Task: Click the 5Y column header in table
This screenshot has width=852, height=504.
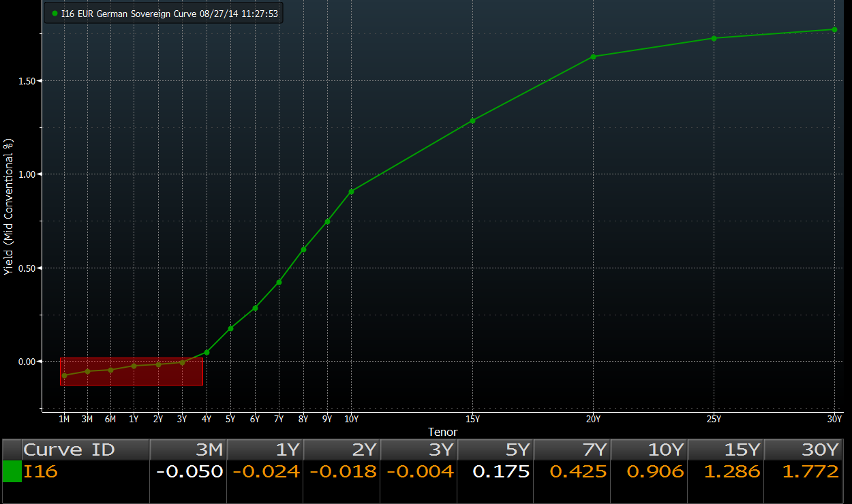Action: pyautogui.click(x=496, y=450)
